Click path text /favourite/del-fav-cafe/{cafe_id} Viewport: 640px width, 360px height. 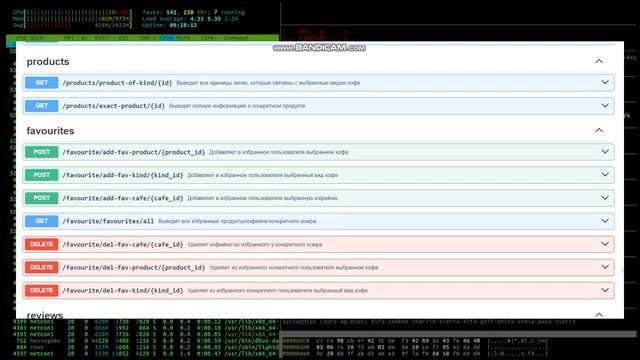tap(122, 244)
